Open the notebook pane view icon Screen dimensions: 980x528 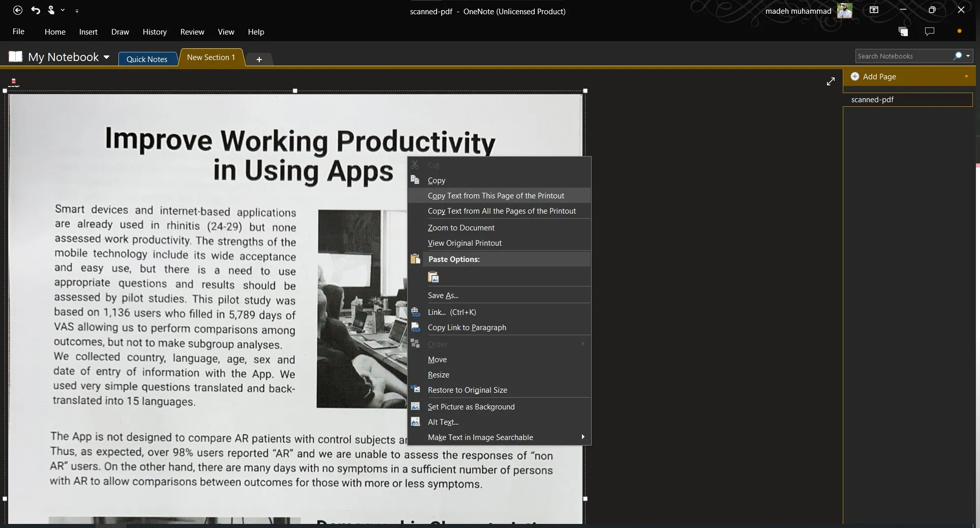click(x=903, y=32)
